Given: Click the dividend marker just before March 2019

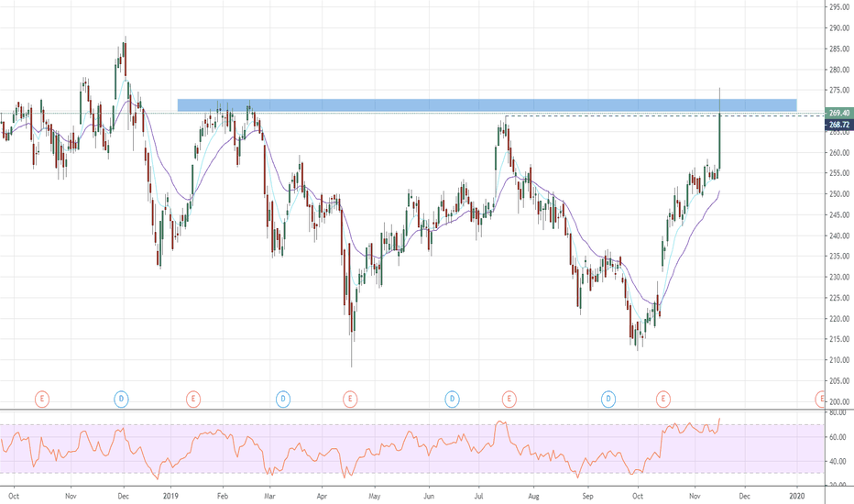Looking at the screenshot, I should pyautogui.click(x=282, y=400).
